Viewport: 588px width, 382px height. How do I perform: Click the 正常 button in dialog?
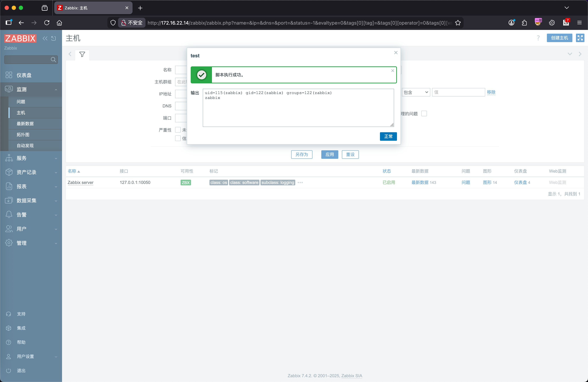point(388,136)
